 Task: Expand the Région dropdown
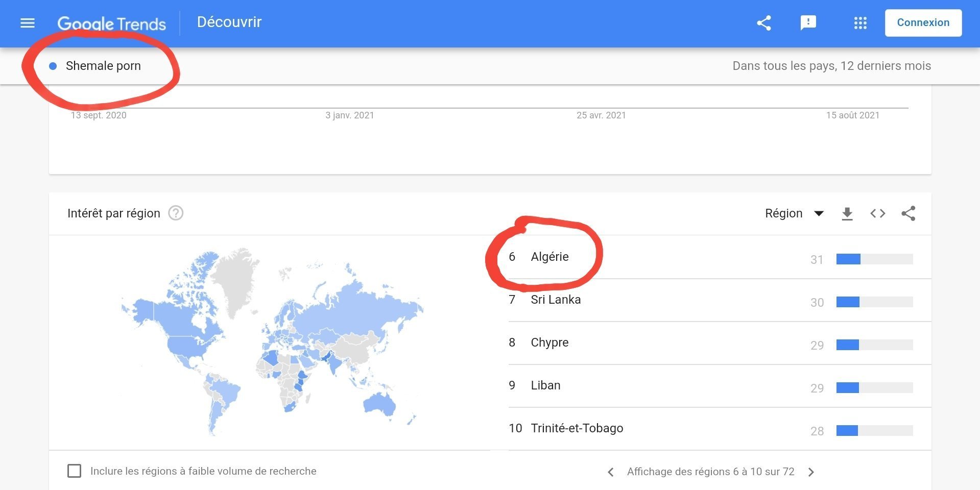(x=794, y=213)
